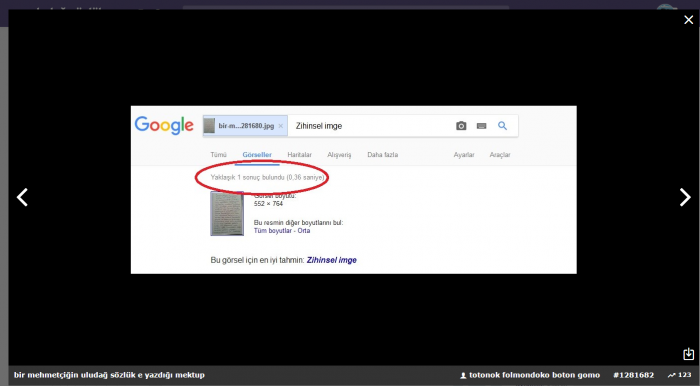Expand the Araçlar options

(x=500, y=155)
